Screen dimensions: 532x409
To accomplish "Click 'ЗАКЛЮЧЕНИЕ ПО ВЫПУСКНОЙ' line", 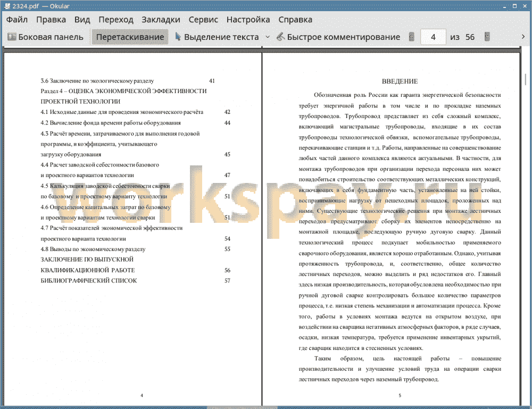I will 87,260.
